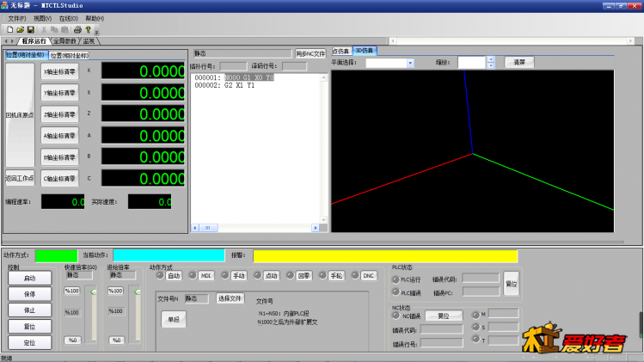Click the Copy toolbar icon

(54, 29)
